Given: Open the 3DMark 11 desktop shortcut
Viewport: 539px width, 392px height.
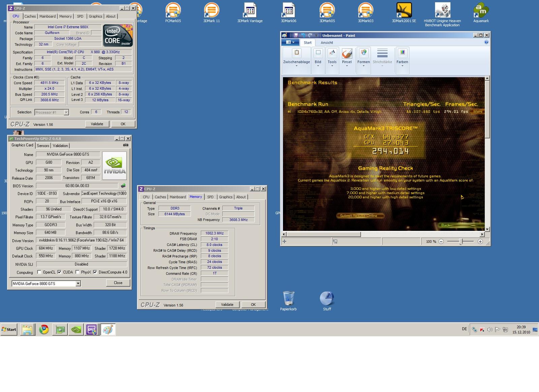Looking at the screenshot, I should click(x=212, y=12).
